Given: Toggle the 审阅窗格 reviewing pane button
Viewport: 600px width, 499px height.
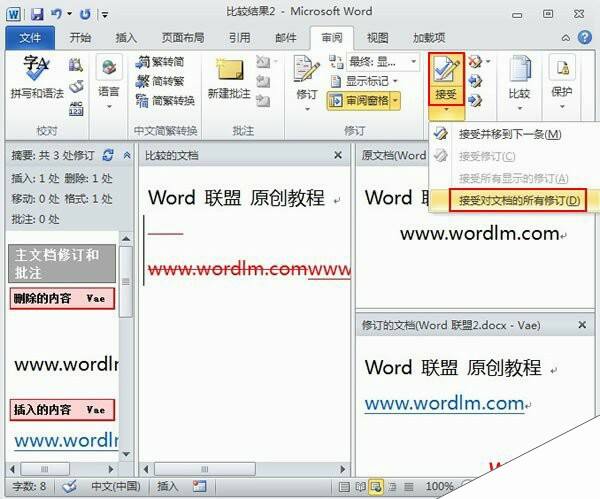Looking at the screenshot, I should (358, 101).
